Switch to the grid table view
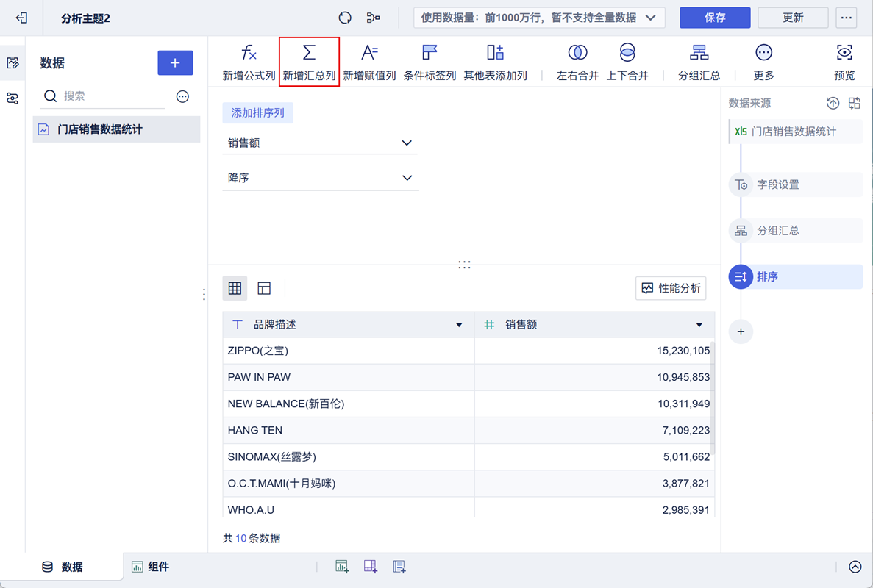The width and height of the screenshot is (873, 588). (235, 288)
